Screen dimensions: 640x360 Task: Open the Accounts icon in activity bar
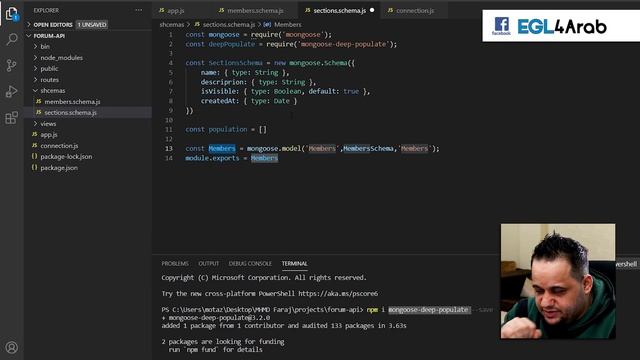[11, 347]
